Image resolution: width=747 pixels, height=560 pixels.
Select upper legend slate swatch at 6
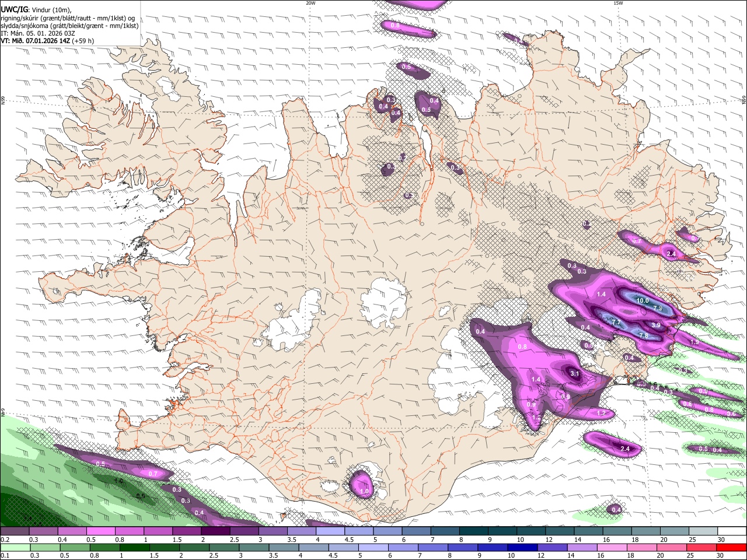pyautogui.click(x=415, y=531)
